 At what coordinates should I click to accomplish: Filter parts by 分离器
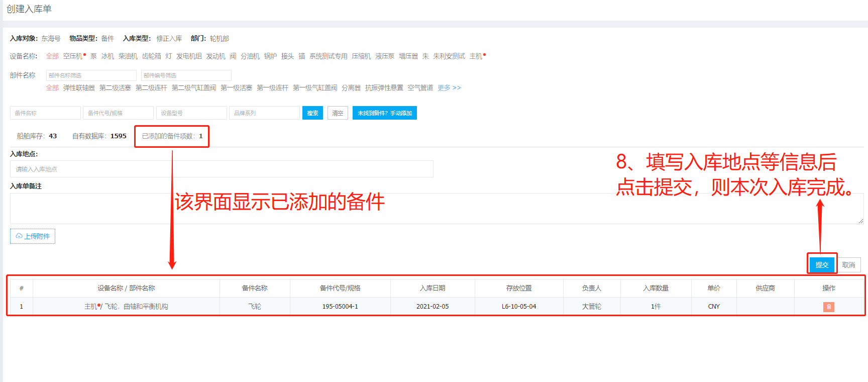[x=351, y=88]
